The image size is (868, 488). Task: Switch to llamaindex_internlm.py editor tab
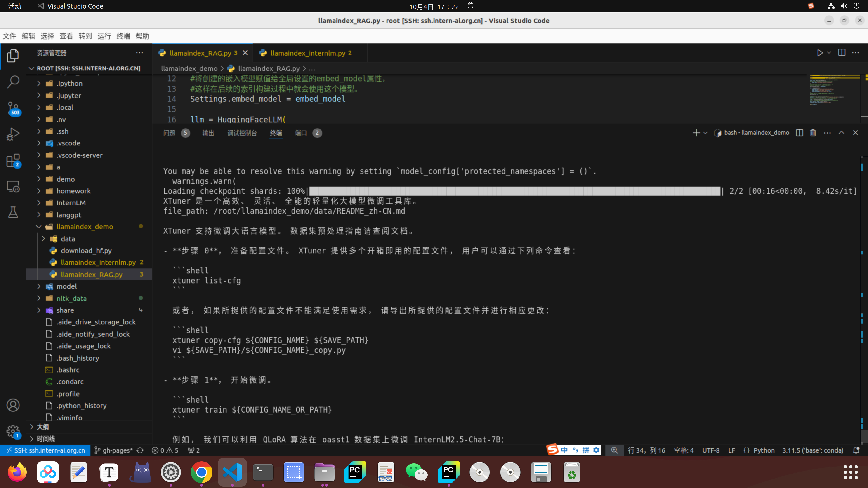click(x=307, y=53)
